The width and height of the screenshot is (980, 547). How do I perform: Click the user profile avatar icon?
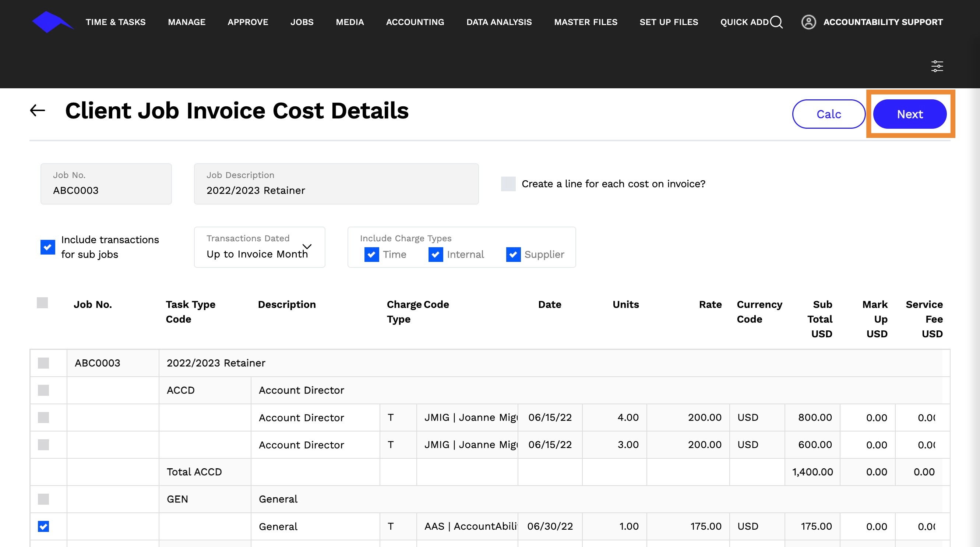[808, 22]
